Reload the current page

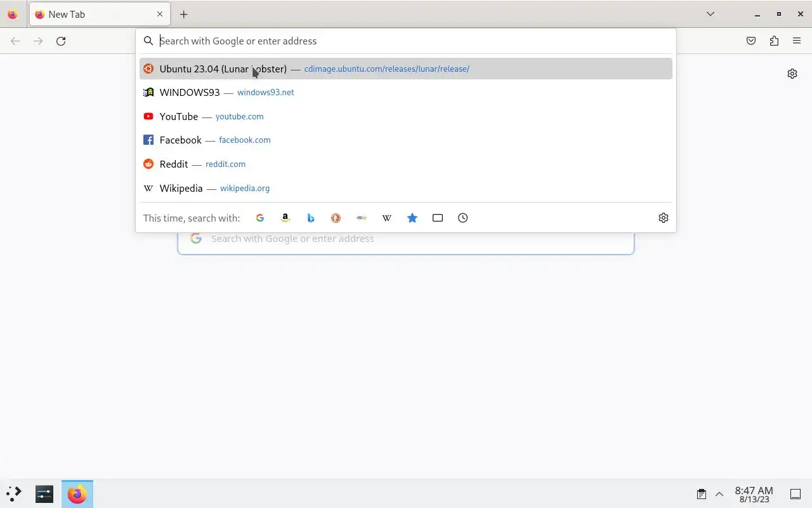(61, 41)
